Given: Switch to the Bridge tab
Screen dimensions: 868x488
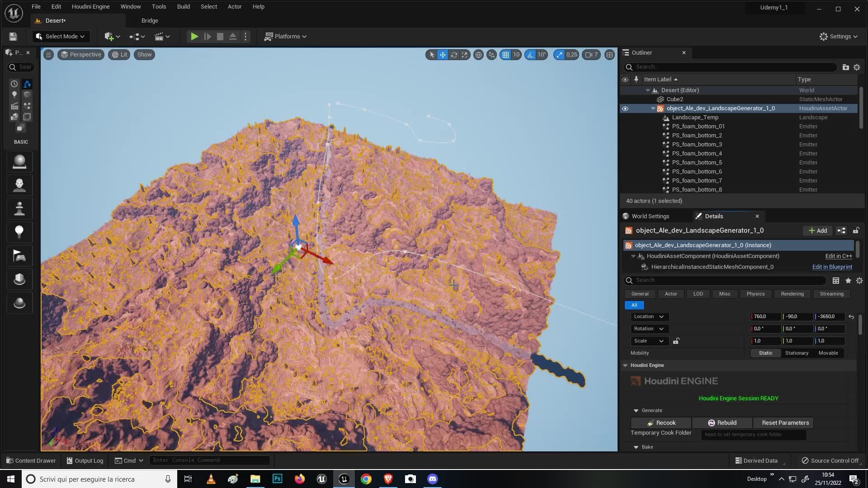Looking at the screenshot, I should (150, 20).
